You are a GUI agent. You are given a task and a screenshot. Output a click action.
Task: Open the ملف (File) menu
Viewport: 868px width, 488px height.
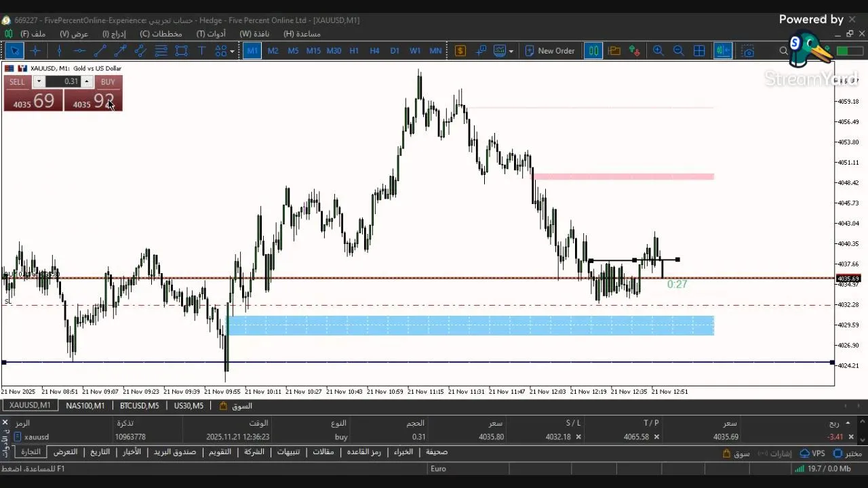pyautogui.click(x=33, y=33)
